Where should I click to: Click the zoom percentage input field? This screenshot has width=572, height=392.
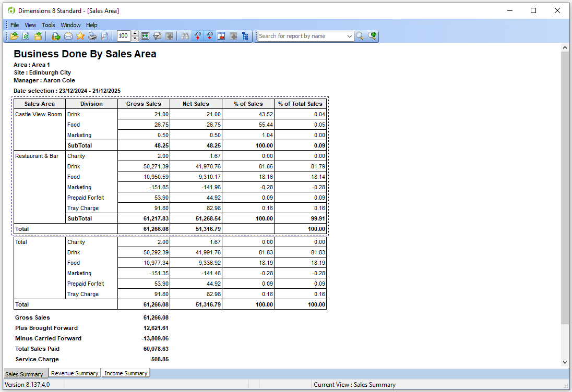tap(123, 36)
